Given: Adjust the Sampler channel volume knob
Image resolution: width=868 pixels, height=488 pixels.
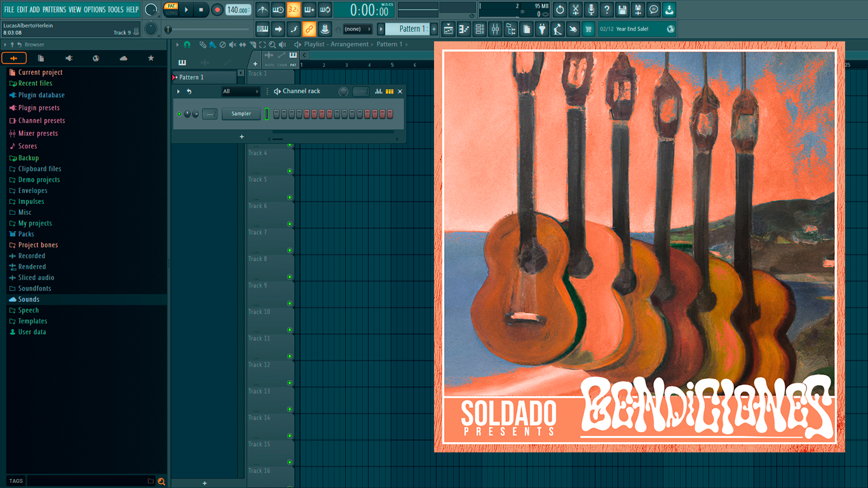Looking at the screenshot, I should pyautogui.click(x=196, y=114).
